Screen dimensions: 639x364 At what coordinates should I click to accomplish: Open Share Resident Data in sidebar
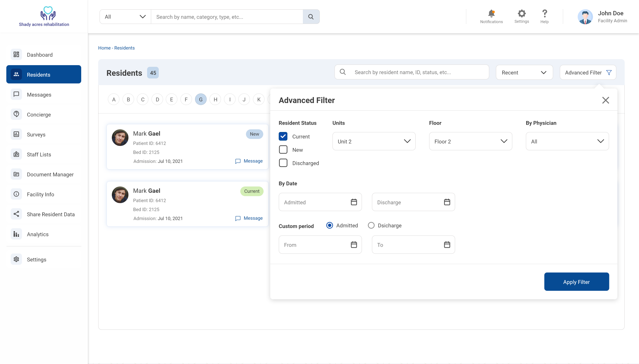coord(51,214)
